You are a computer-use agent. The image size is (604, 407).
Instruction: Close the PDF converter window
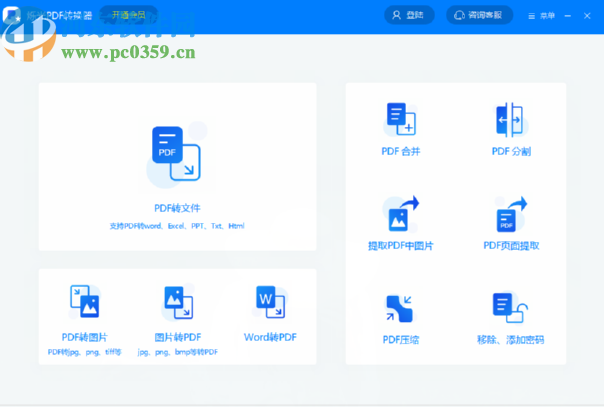[x=587, y=16]
